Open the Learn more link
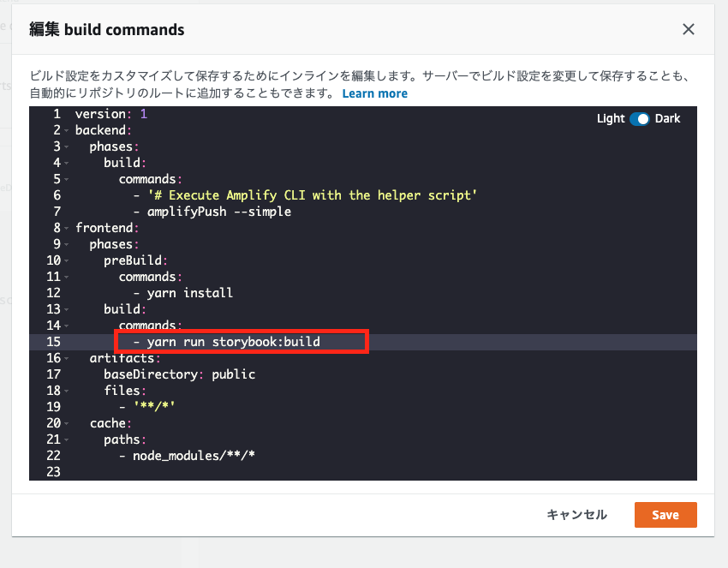The height and width of the screenshot is (568, 728). 374,93
